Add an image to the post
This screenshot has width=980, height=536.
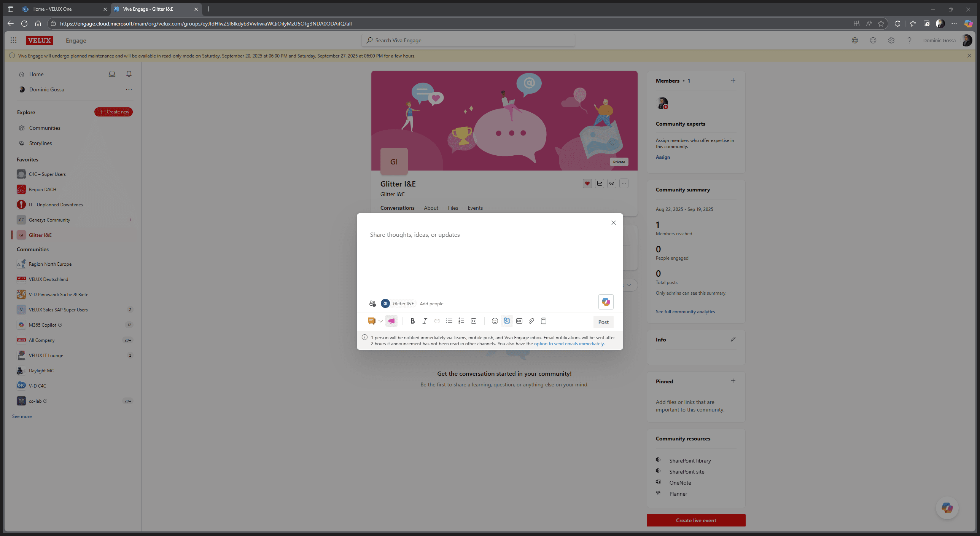pos(507,321)
